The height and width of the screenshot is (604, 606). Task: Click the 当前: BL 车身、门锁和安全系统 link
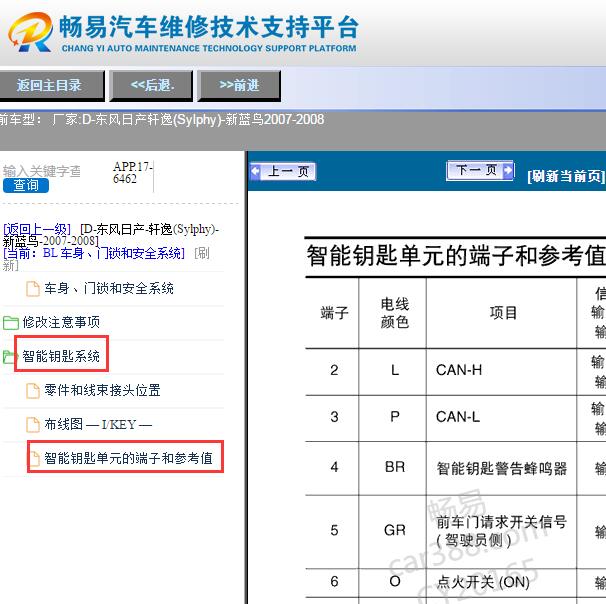pos(94,254)
